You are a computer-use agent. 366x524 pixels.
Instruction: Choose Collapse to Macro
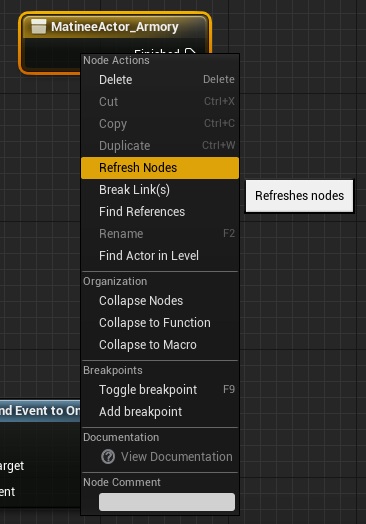[160, 345]
